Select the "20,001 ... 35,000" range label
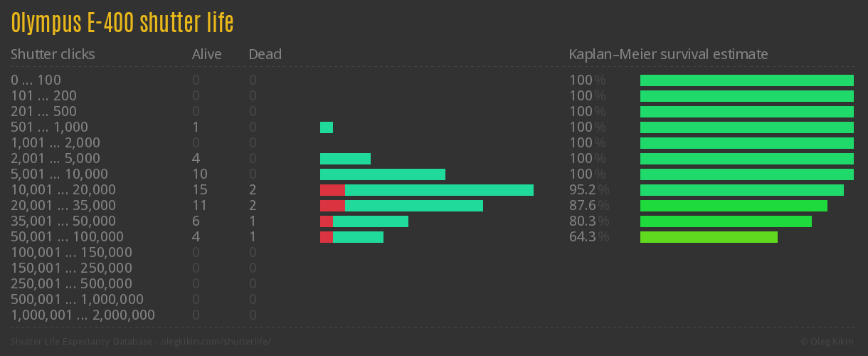The image size is (868, 356). (63, 206)
